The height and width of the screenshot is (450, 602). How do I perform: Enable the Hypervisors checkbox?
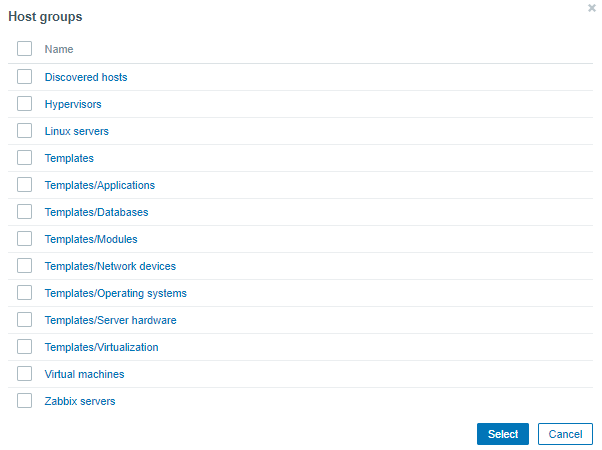tap(25, 104)
